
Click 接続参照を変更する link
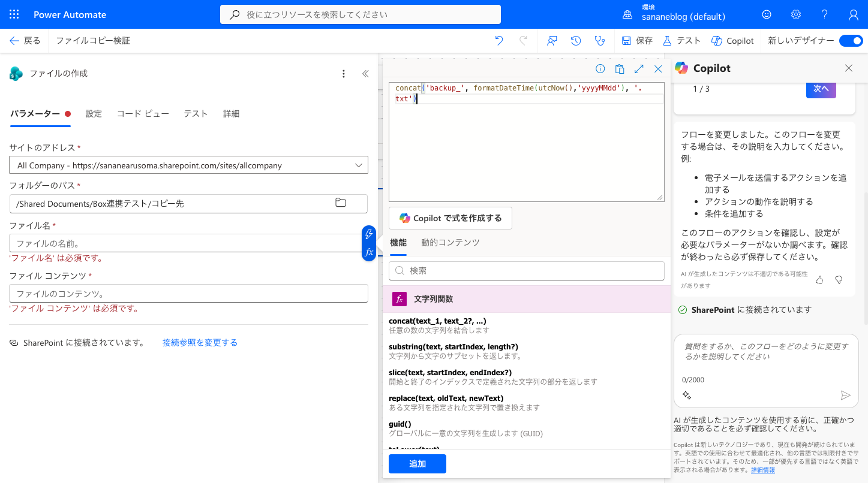coord(200,343)
